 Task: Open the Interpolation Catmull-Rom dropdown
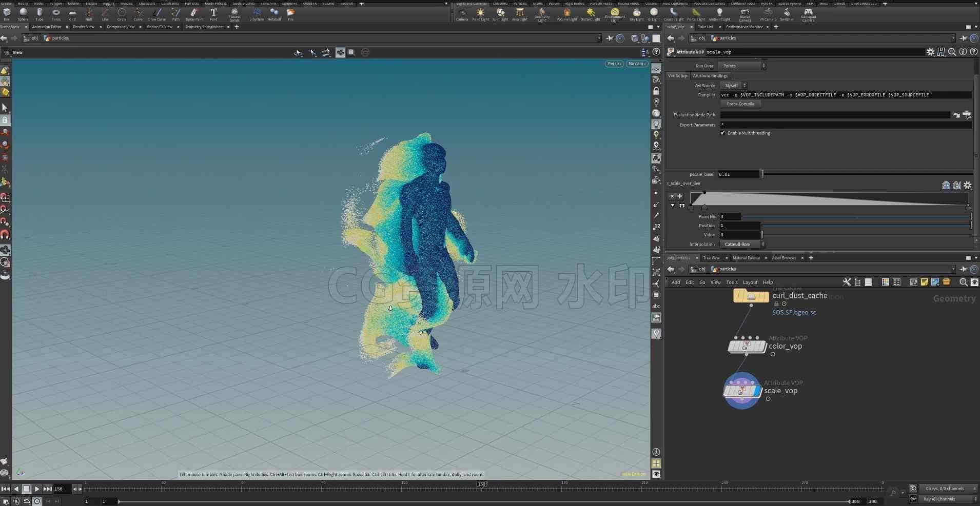click(x=742, y=245)
